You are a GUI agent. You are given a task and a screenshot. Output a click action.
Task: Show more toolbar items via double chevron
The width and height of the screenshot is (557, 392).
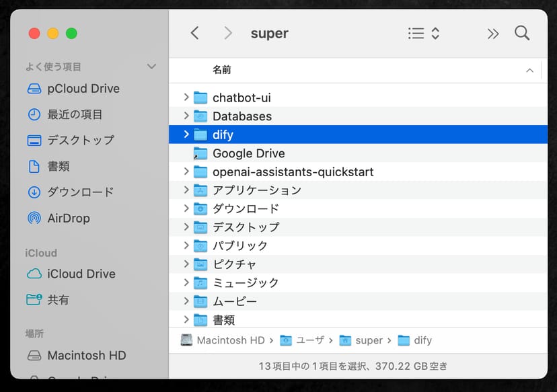pyautogui.click(x=493, y=34)
